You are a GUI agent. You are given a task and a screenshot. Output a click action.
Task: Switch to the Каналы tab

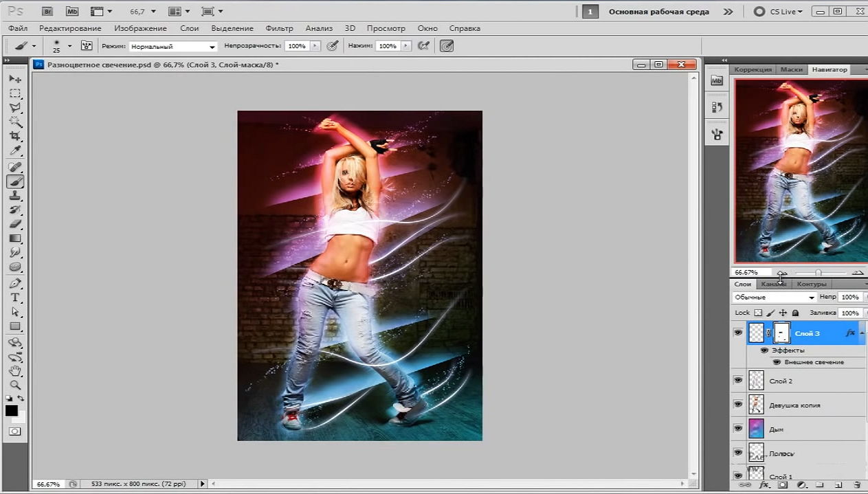[x=773, y=284]
